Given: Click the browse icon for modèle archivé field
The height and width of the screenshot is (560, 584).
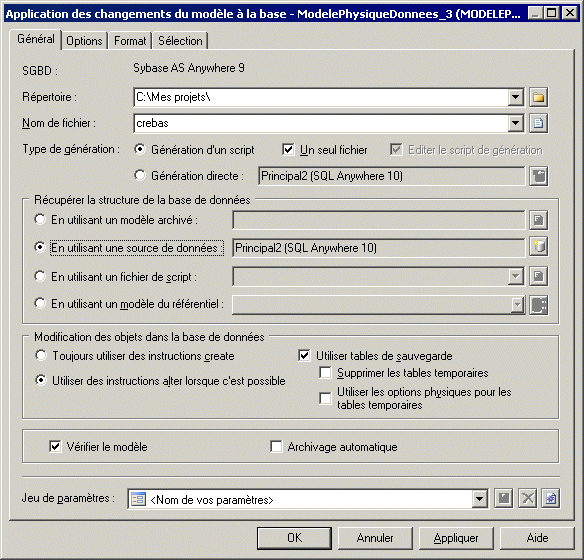Looking at the screenshot, I should tap(538, 220).
